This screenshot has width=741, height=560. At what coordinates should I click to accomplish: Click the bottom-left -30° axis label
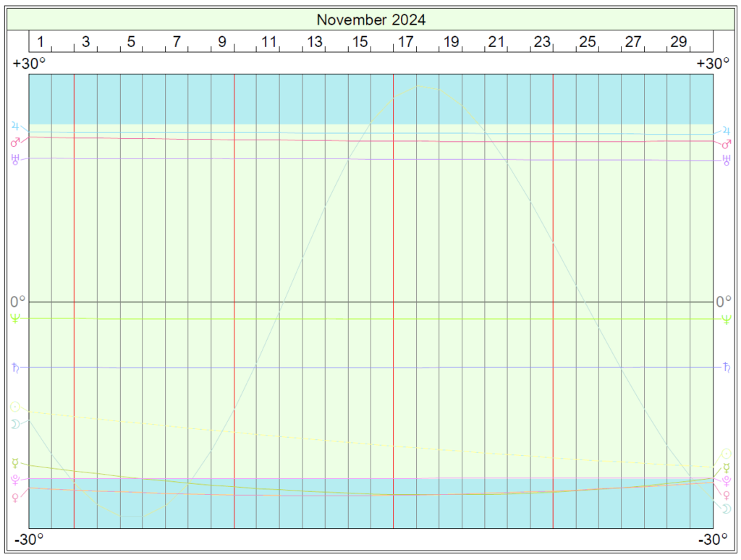[x=29, y=540]
